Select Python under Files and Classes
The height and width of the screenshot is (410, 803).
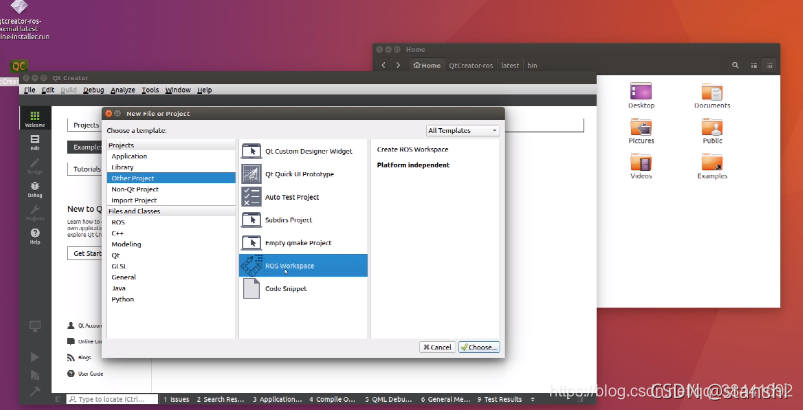click(x=171, y=299)
